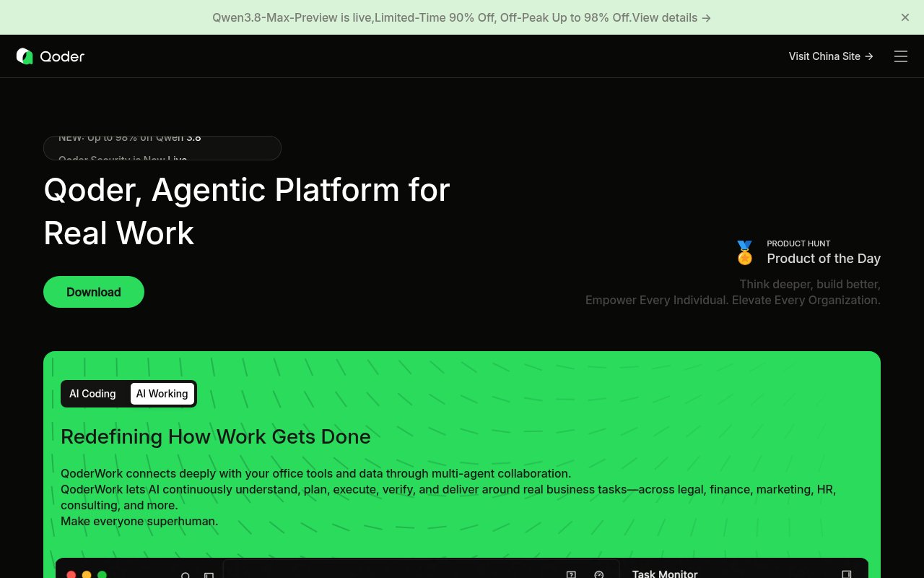Image resolution: width=924 pixels, height=578 pixels.
Task: Click headline "Qoder, Agentic Platform for Real Work"
Action: pyautogui.click(x=247, y=212)
